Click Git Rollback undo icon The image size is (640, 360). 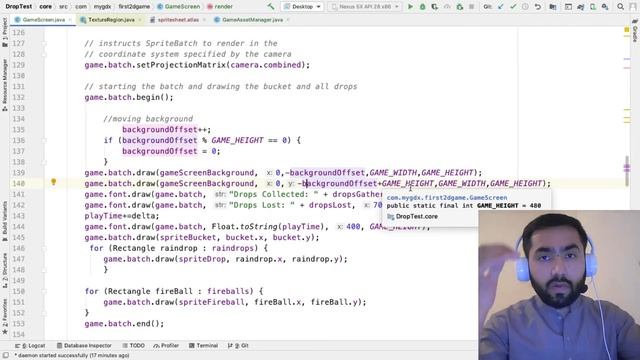pyautogui.click(x=538, y=7)
